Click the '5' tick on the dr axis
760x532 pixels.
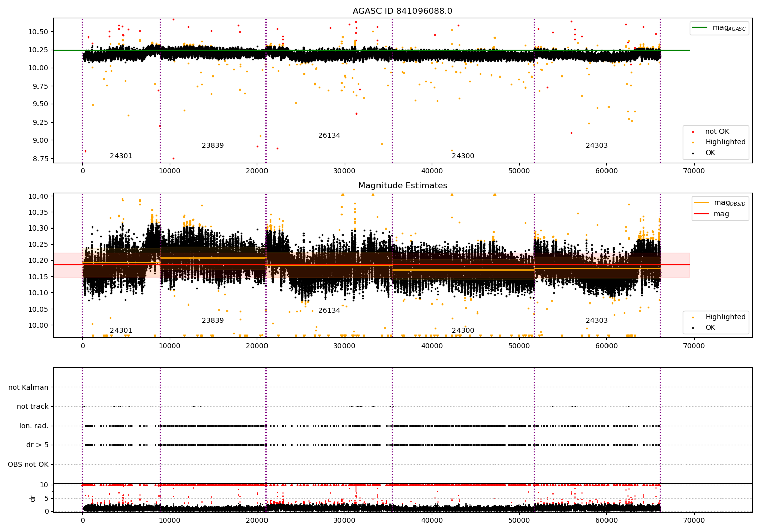coord(47,499)
